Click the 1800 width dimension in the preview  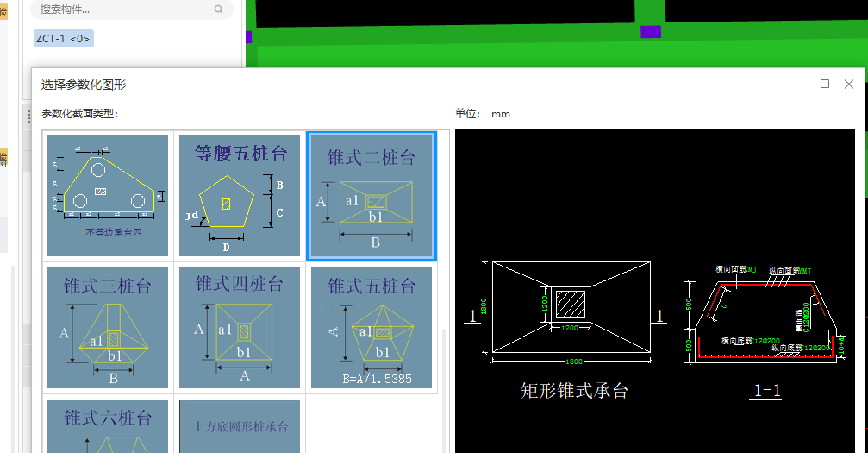tap(573, 362)
